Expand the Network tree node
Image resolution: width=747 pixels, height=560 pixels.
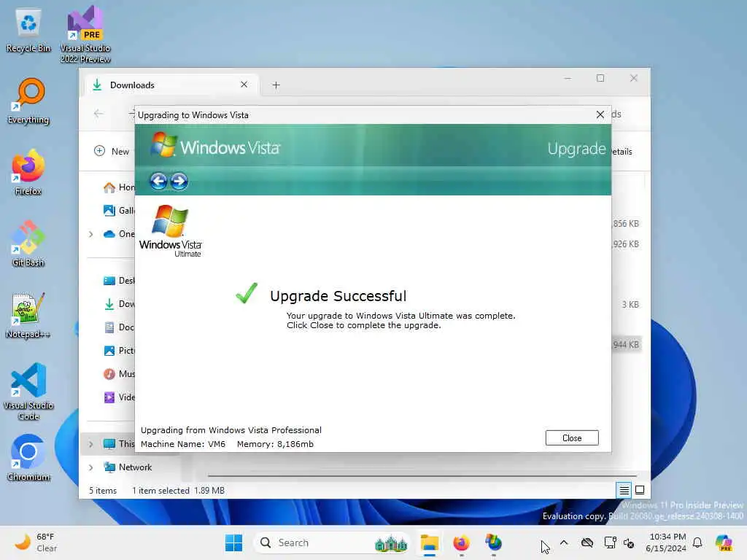(91, 467)
